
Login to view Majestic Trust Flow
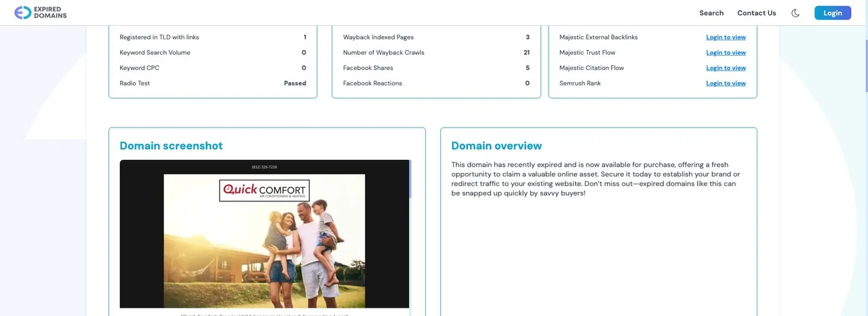point(726,52)
